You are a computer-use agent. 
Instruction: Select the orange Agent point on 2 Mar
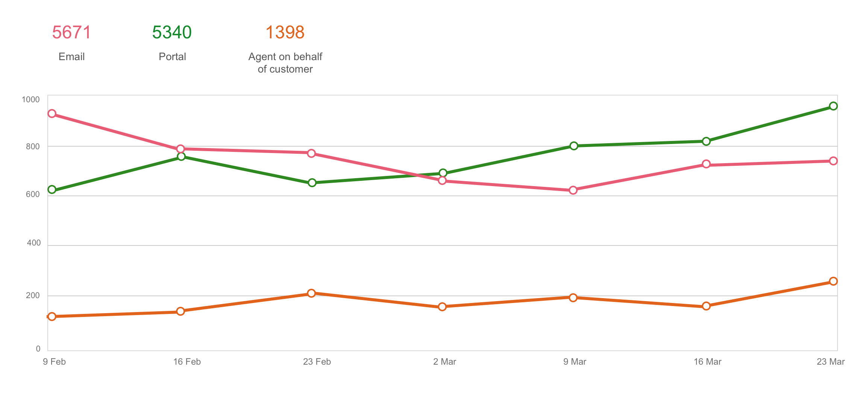(442, 307)
